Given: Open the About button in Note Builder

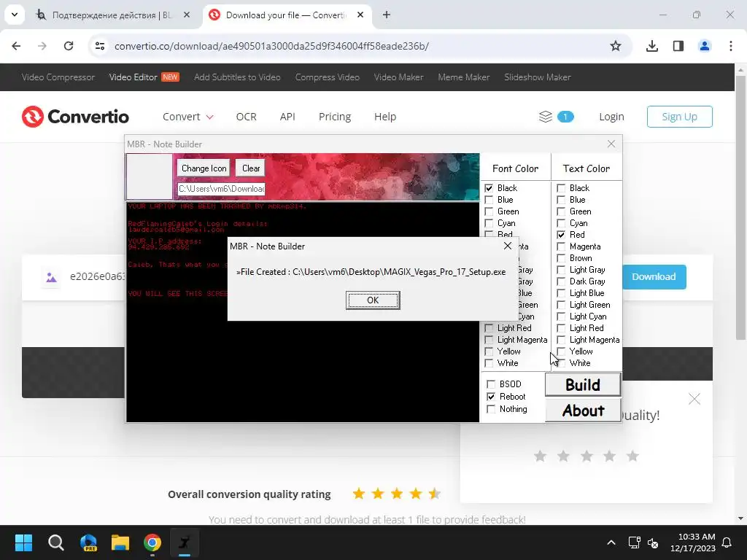Looking at the screenshot, I should 583,410.
